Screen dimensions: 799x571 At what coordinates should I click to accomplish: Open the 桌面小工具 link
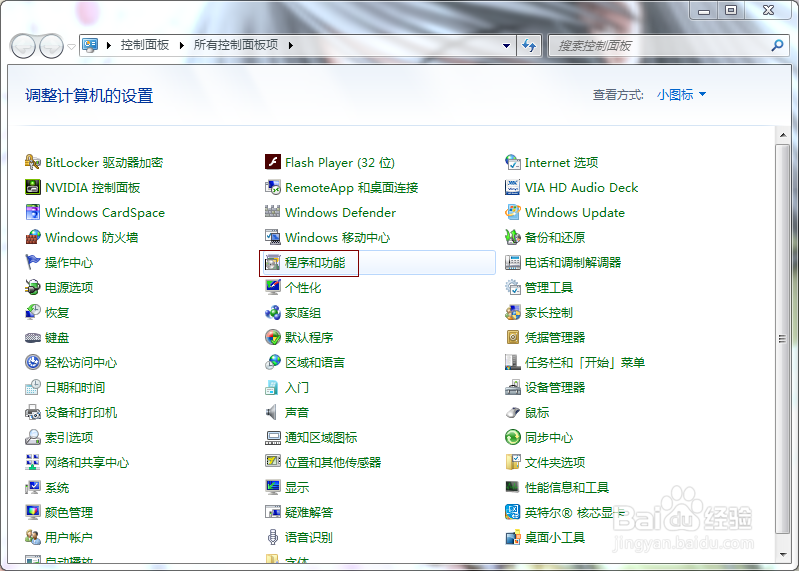click(555, 537)
